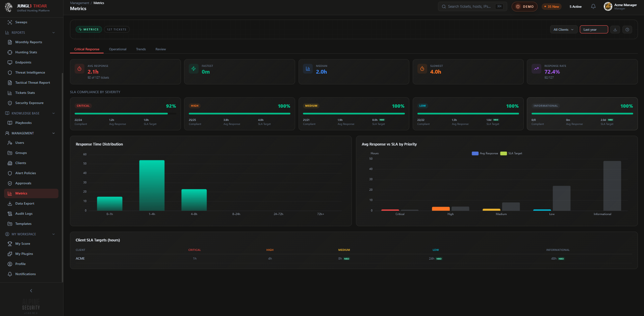
Task: Click the Slowest 4.0h card
Action: pyautogui.click(x=468, y=72)
